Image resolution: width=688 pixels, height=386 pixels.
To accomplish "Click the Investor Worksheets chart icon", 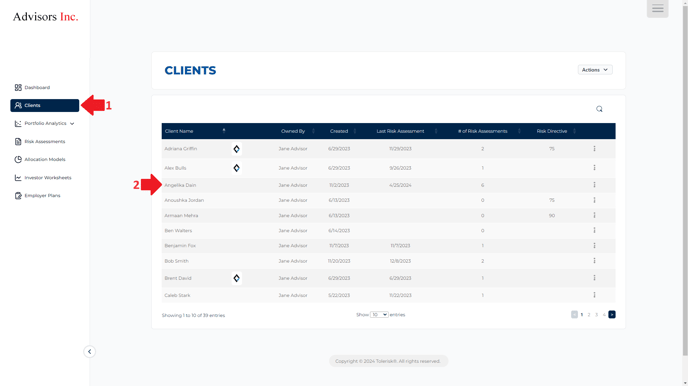I will tap(18, 178).
